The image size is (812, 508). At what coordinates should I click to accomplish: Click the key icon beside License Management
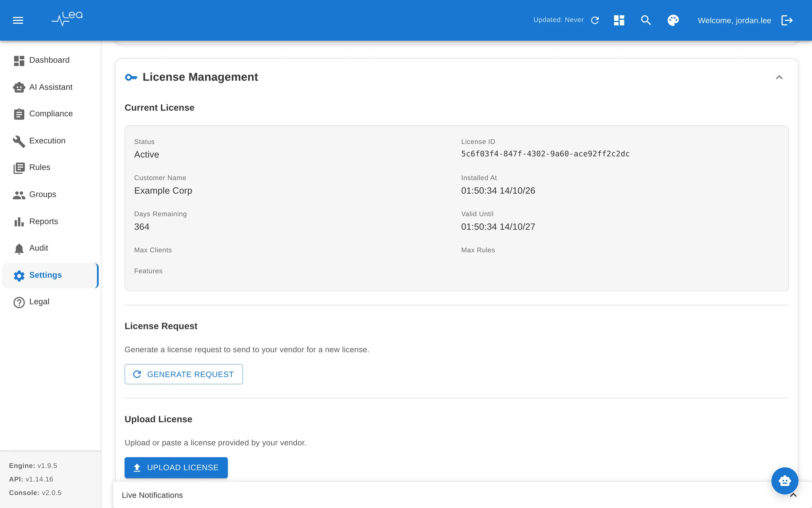131,78
